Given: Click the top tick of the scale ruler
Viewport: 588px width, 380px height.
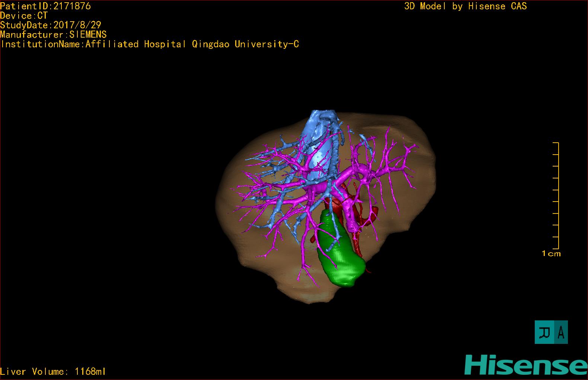Looking at the screenshot, I should (x=556, y=143).
